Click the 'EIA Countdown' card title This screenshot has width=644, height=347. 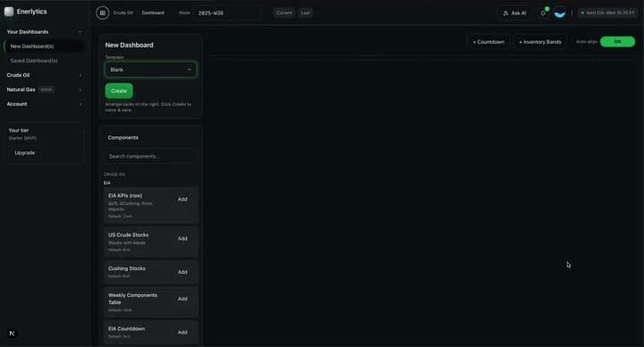coord(126,329)
